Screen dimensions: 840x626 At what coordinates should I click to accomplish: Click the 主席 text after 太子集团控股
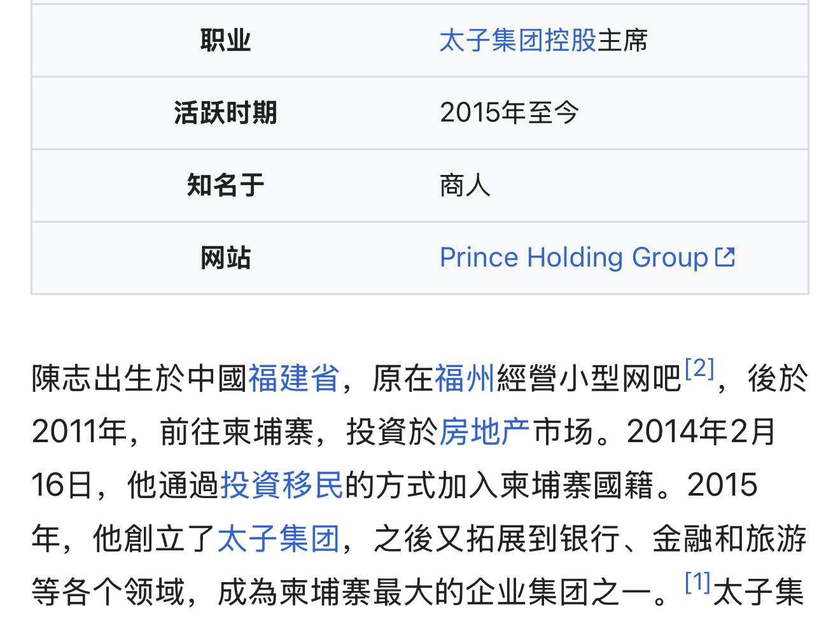pyautogui.click(x=623, y=41)
